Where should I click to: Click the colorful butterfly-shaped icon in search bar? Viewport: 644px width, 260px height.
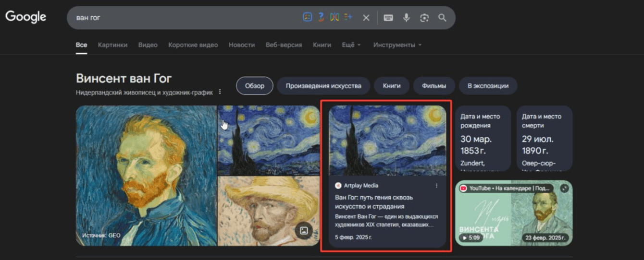click(334, 17)
